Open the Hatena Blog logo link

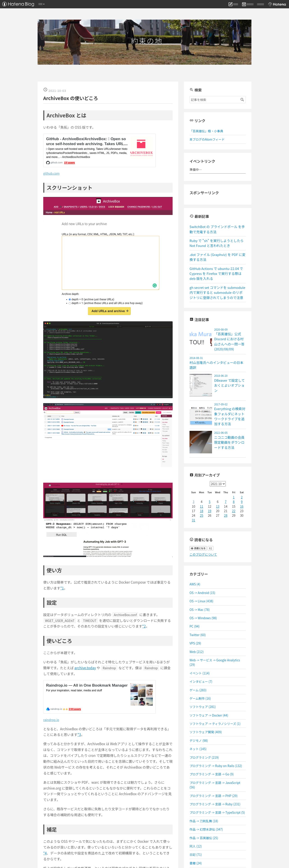18,4
